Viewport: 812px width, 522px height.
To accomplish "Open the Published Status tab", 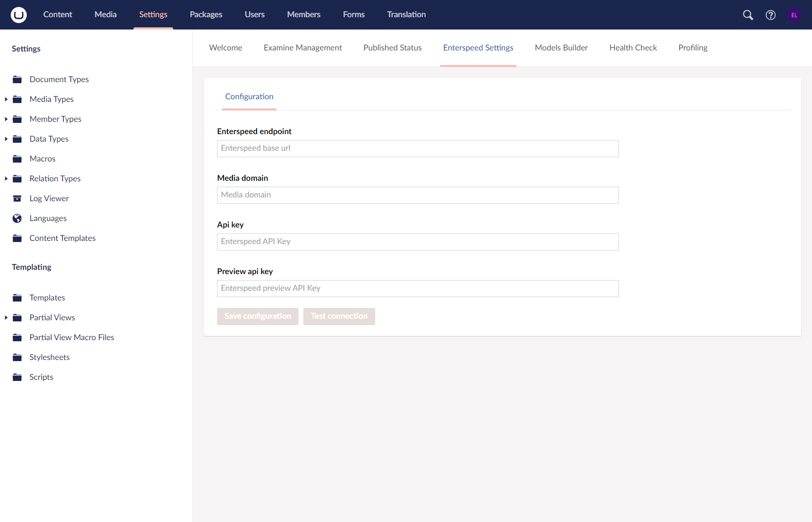I will point(392,48).
